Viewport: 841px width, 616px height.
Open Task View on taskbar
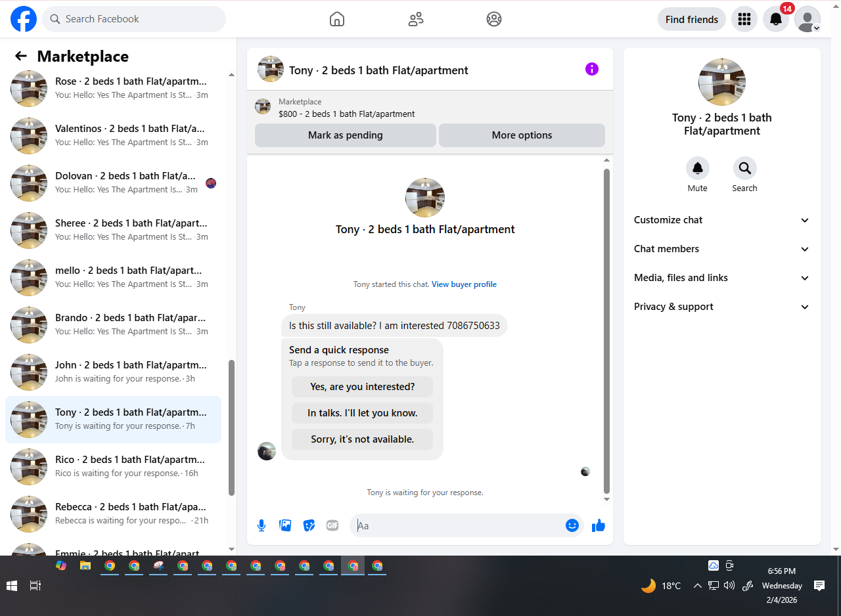pos(35,585)
